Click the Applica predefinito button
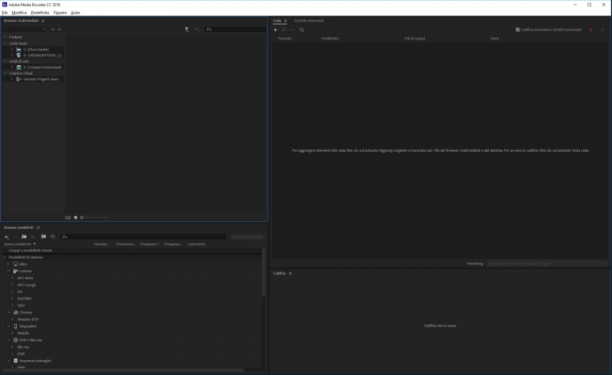This screenshot has height=375, width=612. pyautogui.click(x=247, y=237)
